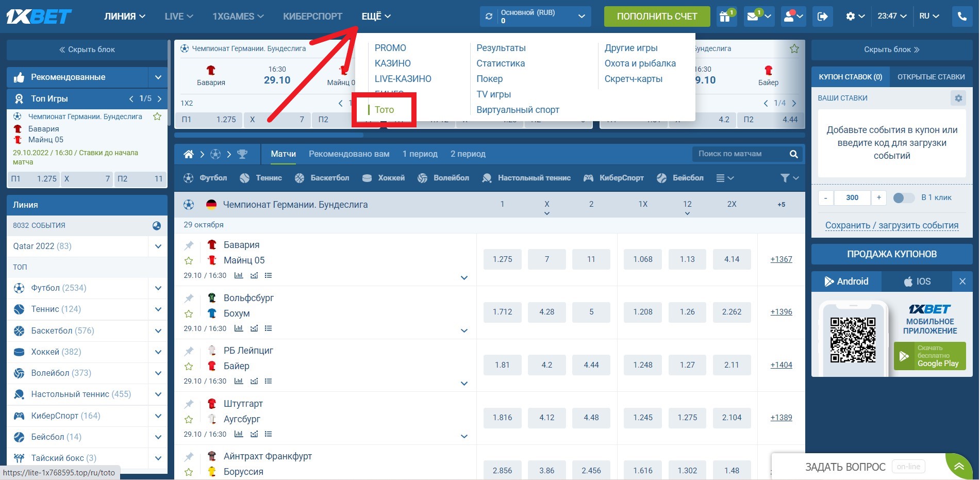The width and height of the screenshot is (980, 480).
Task: Favorite the Штутгарт – Аугсбург star
Action: [189, 419]
